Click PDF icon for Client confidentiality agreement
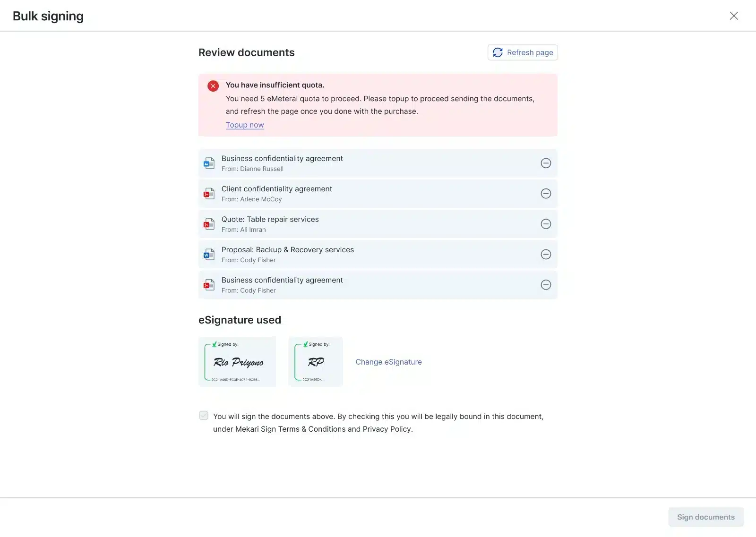756x537 pixels. pyautogui.click(x=209, y=194)
